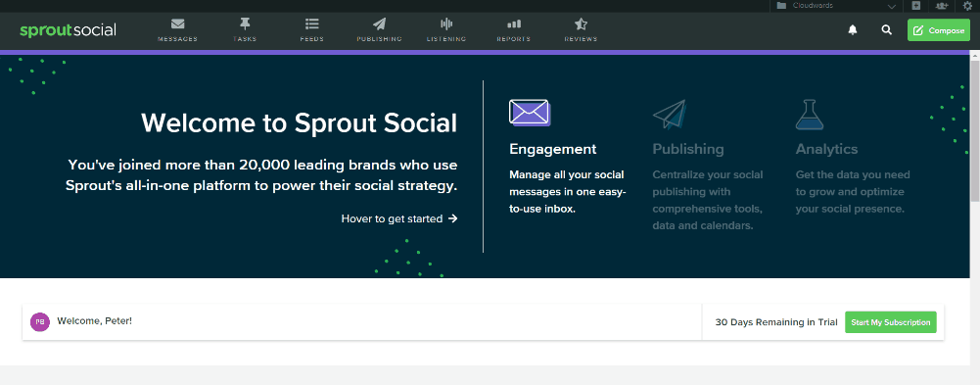Click the Publishing paper plane icon in banner
The image size is (980, 385).
point(670,115)
